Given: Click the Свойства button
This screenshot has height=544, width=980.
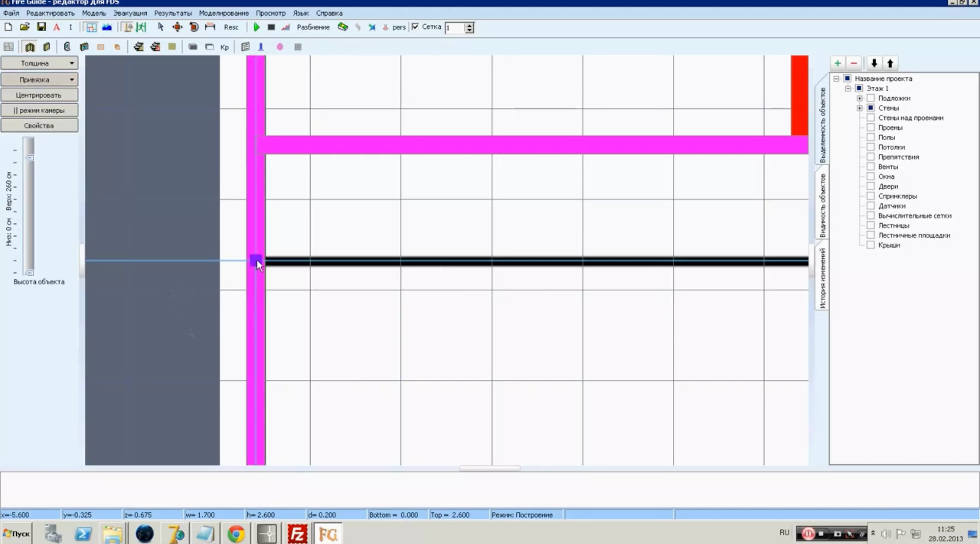Looking at the screenshot, I should click(x=39, y=126).
